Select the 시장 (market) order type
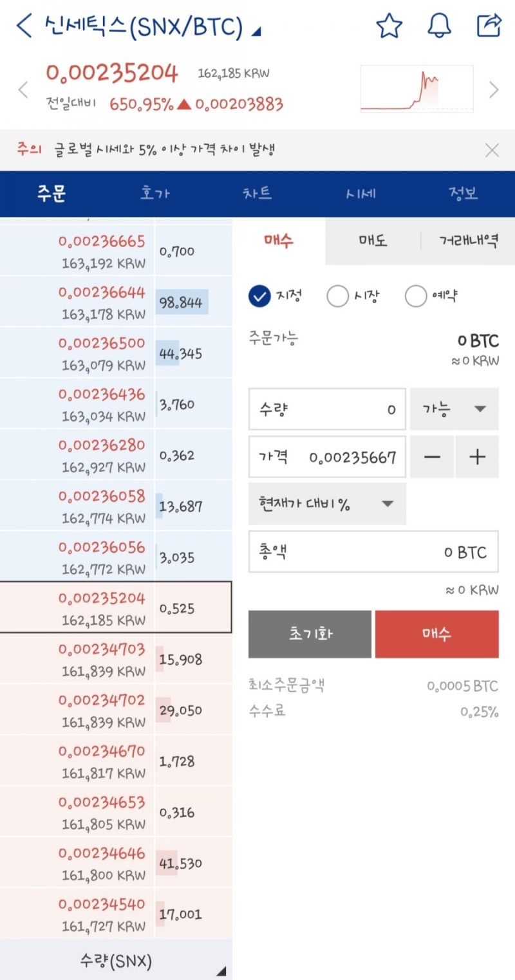 339,295
